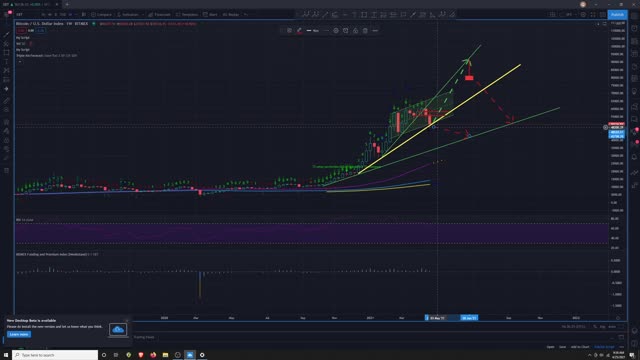The width and height of the screenshot is (640, 360).
Task: Open the line thickness dropdown in drawing toolbar
Action: (x=313, y=31)
